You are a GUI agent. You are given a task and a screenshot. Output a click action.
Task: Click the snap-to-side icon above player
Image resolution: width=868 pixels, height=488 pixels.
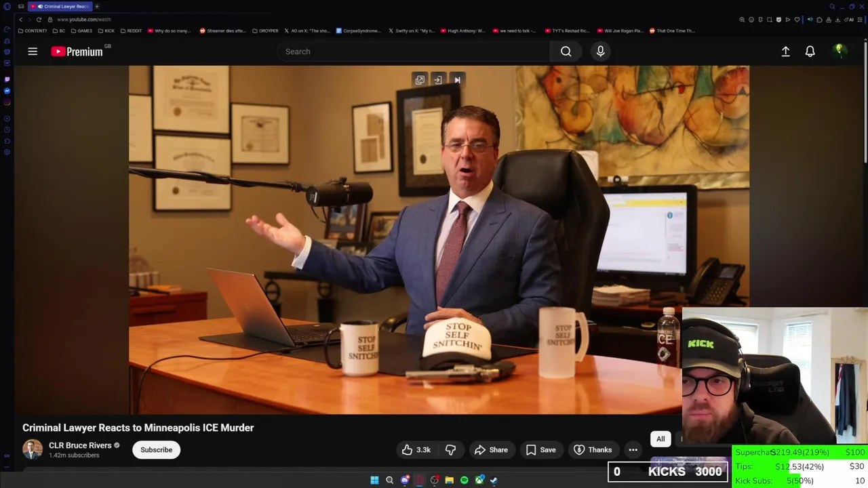438,80
